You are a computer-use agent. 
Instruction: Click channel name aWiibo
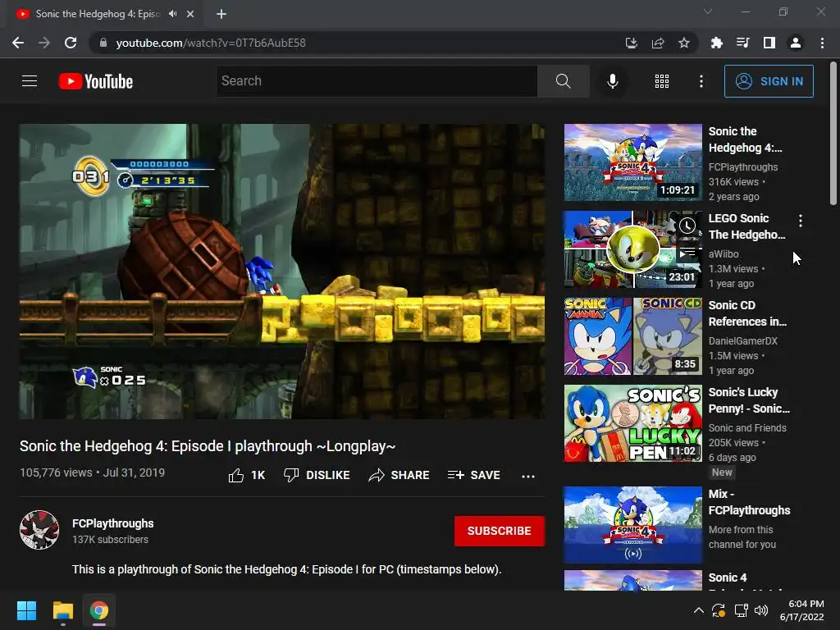click(724, 254)
